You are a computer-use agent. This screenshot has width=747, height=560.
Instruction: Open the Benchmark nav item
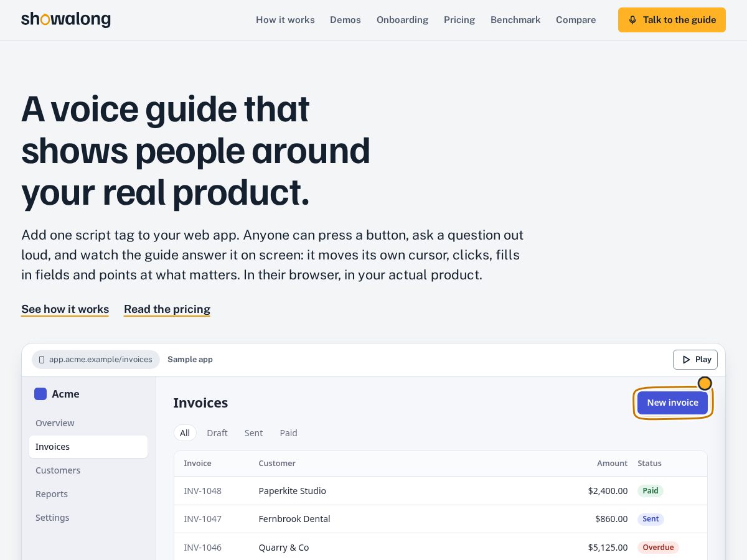pos(515,20)
